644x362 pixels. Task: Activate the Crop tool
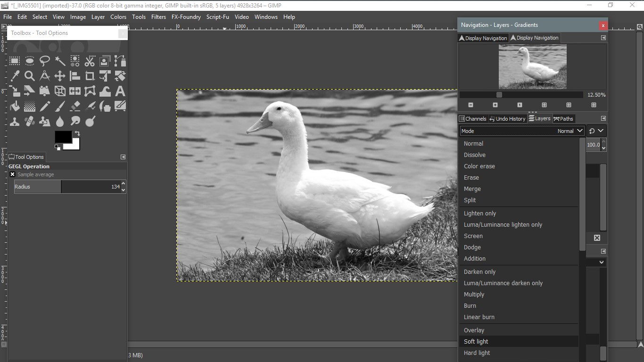[x=90, y=76]
